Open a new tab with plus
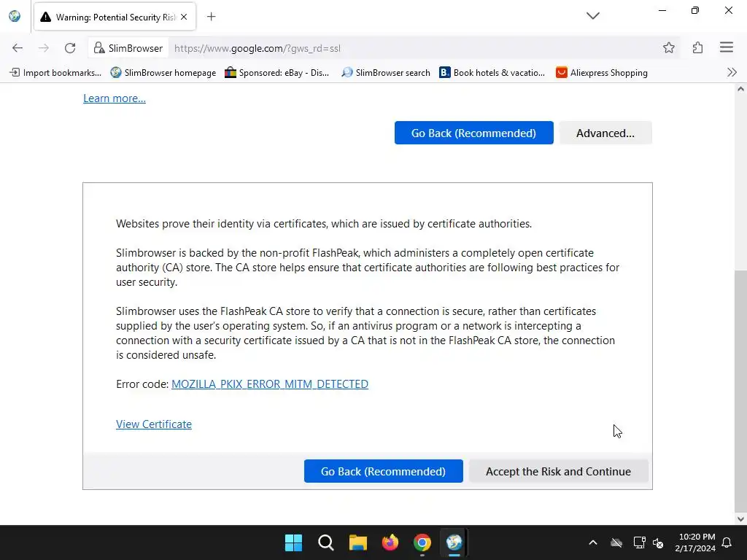 [x=211, y=17]
